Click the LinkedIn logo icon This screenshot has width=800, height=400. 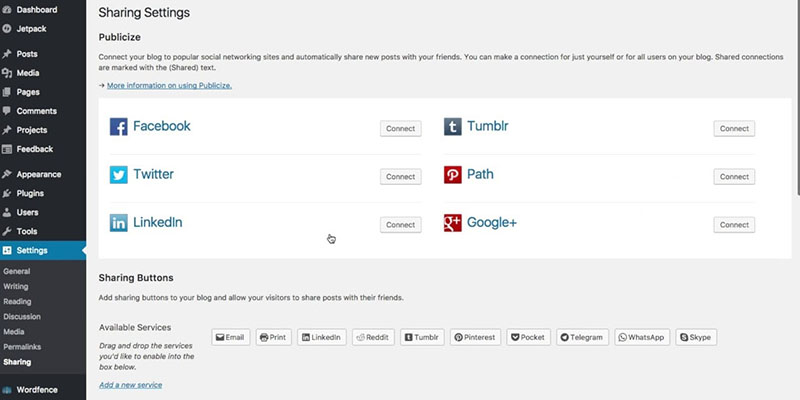(x=118, y=223)
